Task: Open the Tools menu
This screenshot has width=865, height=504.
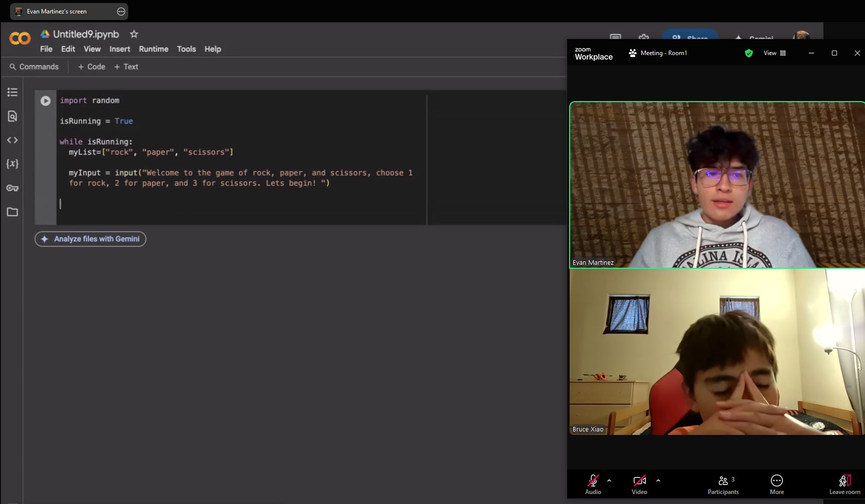Action: (x=186, y=49)
